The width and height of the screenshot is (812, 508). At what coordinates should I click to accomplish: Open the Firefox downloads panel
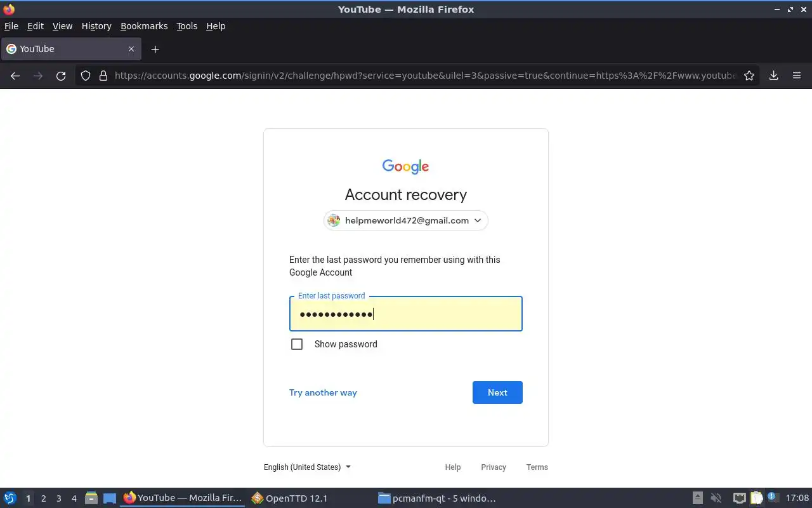[x=774, y=76]
